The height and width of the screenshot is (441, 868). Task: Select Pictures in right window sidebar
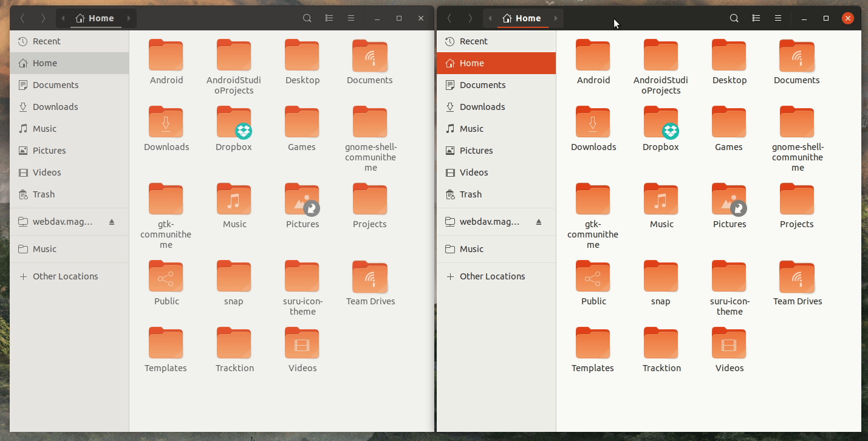(x=496, y=151)
